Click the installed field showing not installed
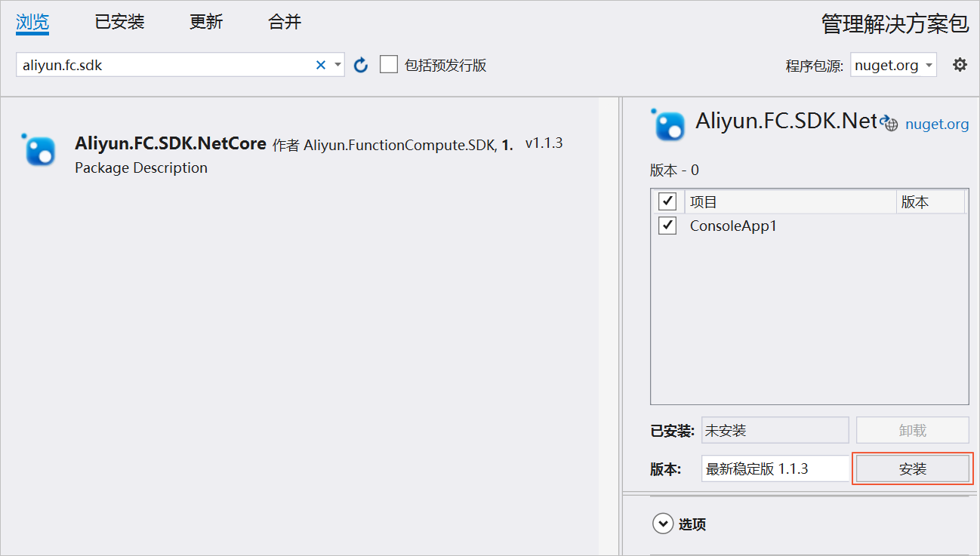 775,430
